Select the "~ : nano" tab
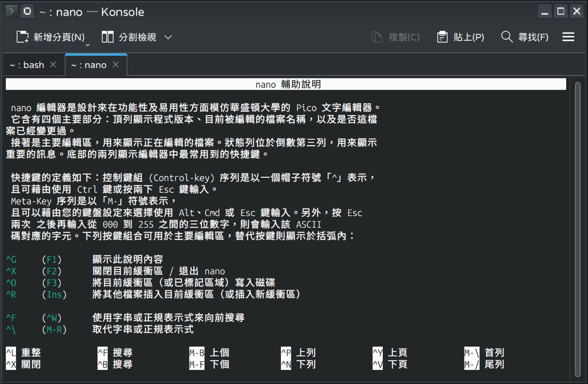Screen dimensions: 588x384 tap(89, 65)
